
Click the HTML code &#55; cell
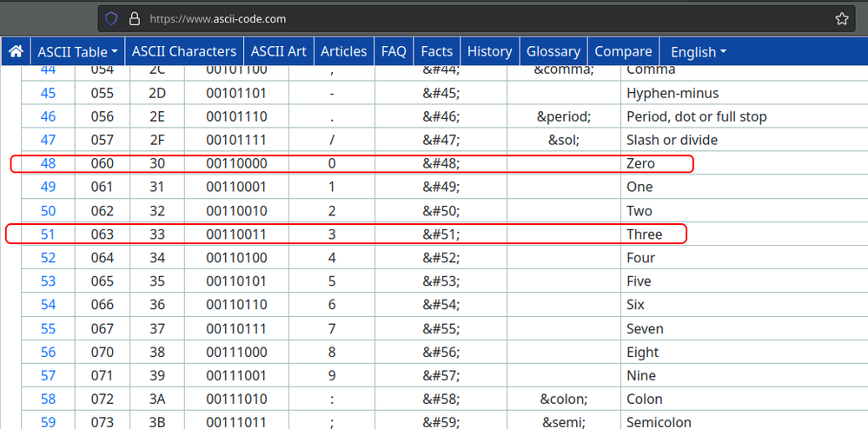coord(441,329)
